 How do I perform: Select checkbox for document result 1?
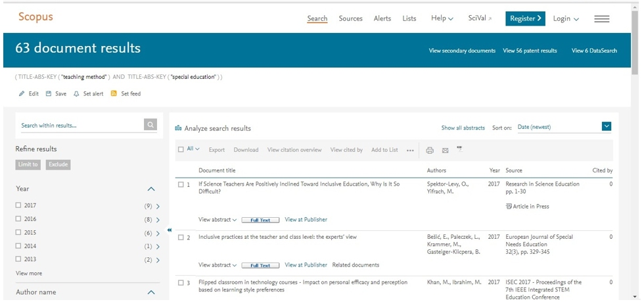coord(181,185)
